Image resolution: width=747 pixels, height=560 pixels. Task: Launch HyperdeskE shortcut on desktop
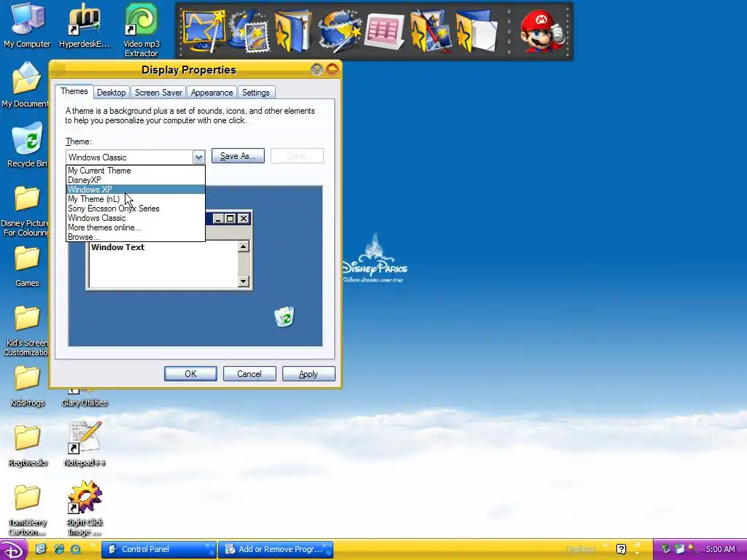click(85, 26)
